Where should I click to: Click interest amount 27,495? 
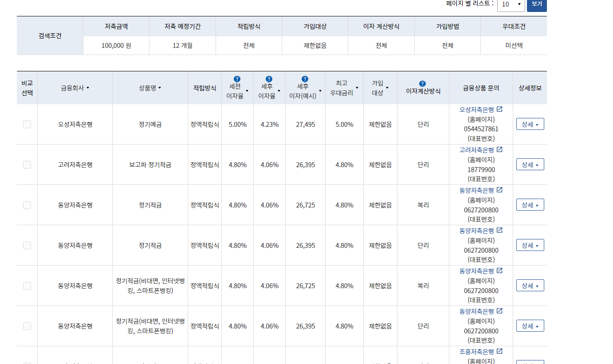306,125
